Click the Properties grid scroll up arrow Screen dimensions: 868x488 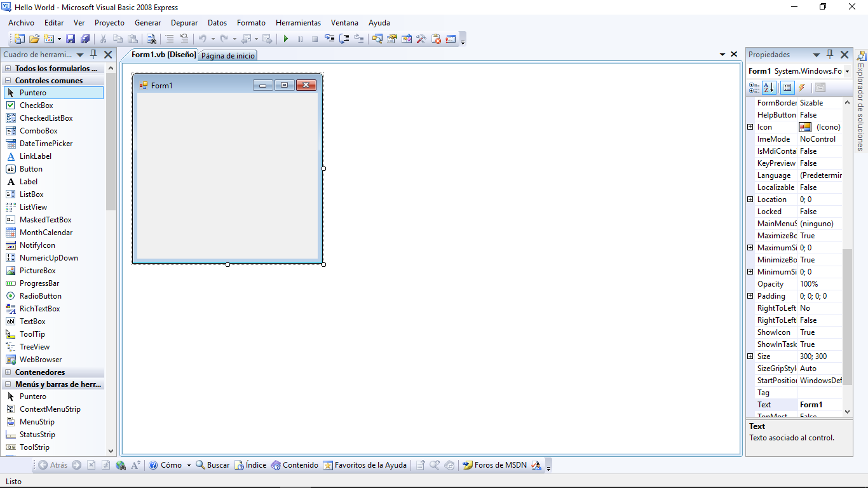click(x=847, y=102)
